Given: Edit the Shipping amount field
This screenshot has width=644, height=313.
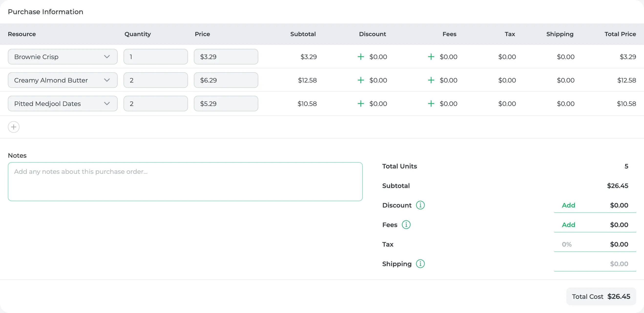Looking at the screenshot, I should coord(595,264).
